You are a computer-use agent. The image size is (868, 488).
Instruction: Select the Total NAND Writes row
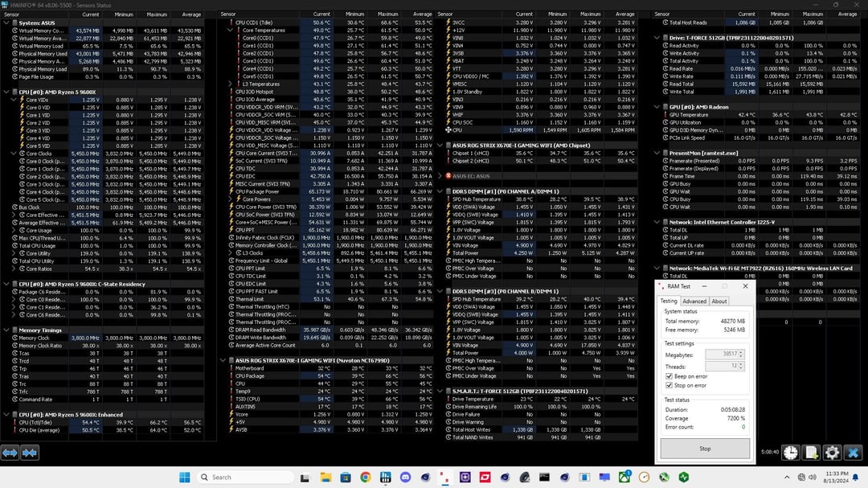(x=538, y=437)
